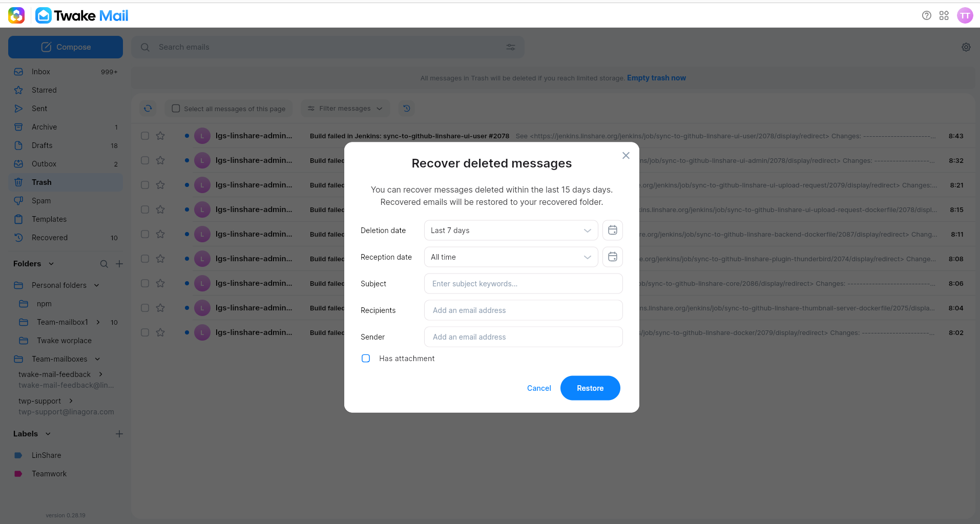Click the Empty trash now link

point(656,78)
